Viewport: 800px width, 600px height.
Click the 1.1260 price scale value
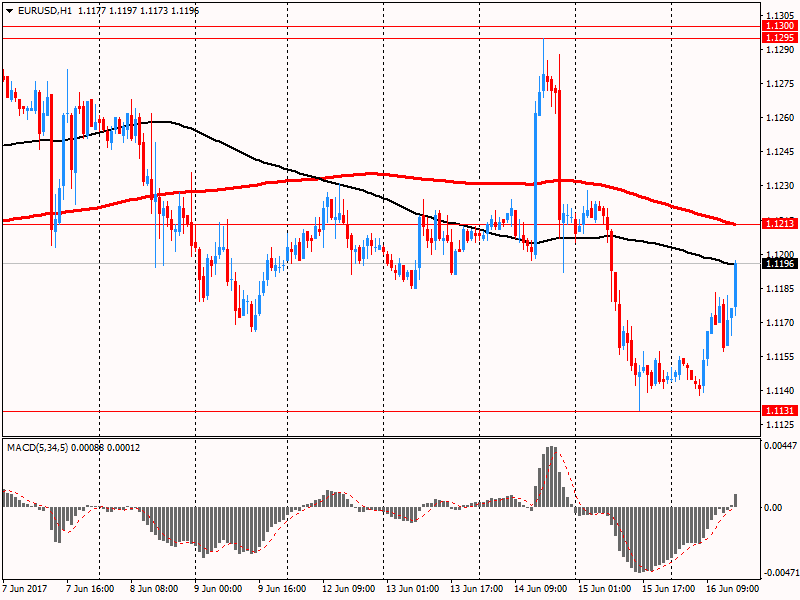tap(780, 118)
